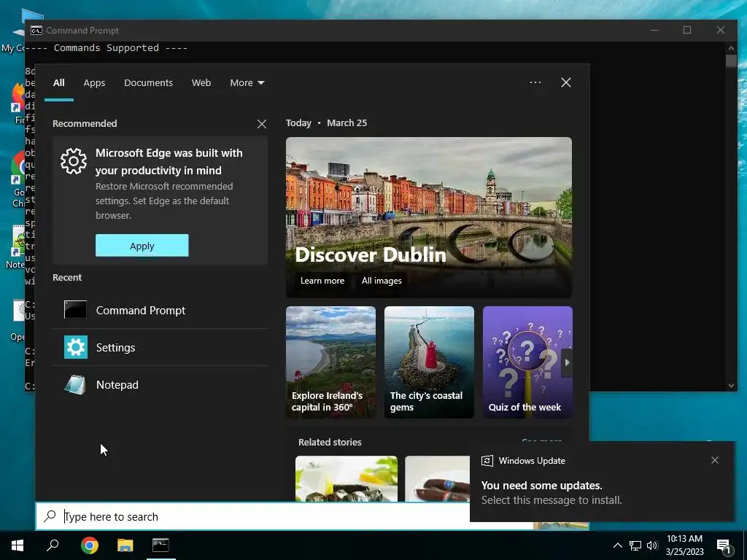This screenshot has height=560, width=747.
Task: Click the Command Prompt icon in Recent
Action: click(75, 310)
